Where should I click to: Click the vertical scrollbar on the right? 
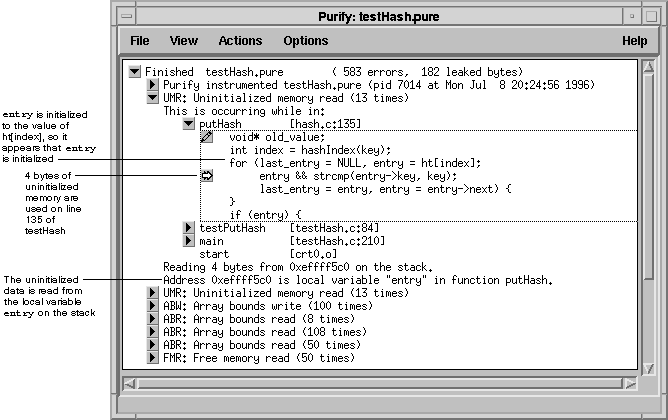[x=649, y=220]
